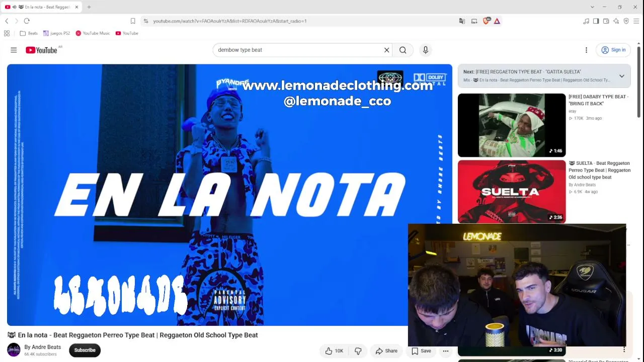
Task: Open tab search dropdown arrow
Action: 591,7
